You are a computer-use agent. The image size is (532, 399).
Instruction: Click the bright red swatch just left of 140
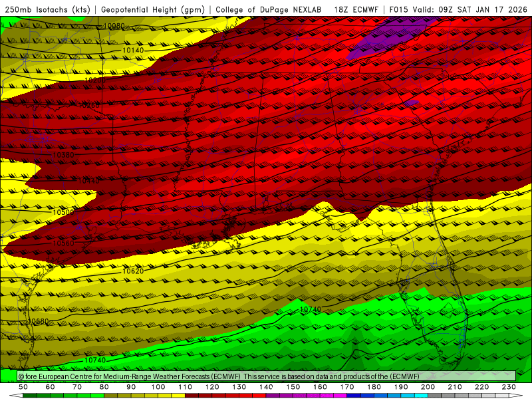259,396
